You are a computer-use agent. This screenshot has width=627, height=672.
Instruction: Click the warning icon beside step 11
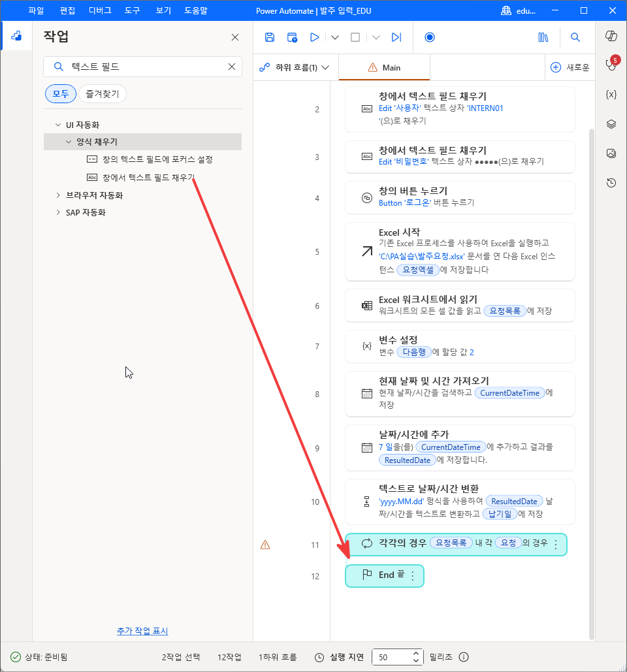click(265, 545)
